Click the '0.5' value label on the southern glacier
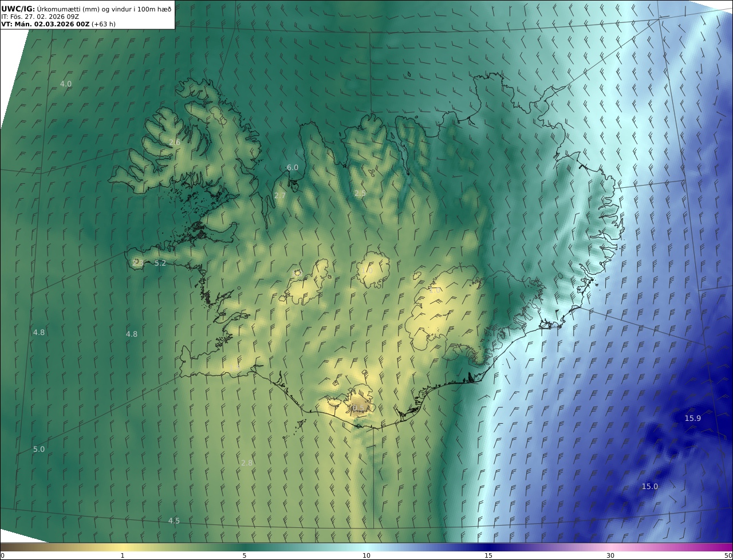 tap(360, 408)
